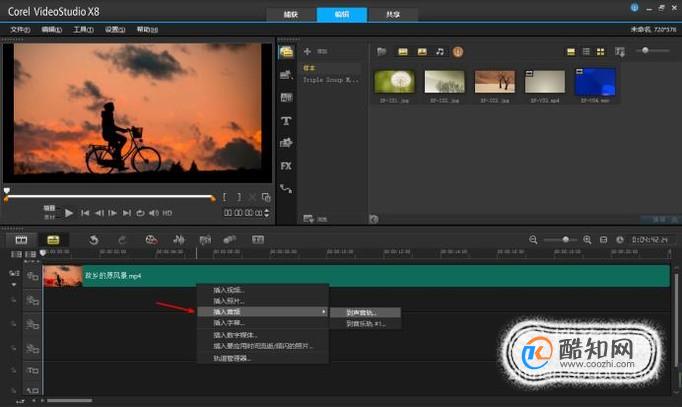The width and height of the screenshot is (682, 407).
Task: Adjust the library thumbnail size slider
Action: 645,50
